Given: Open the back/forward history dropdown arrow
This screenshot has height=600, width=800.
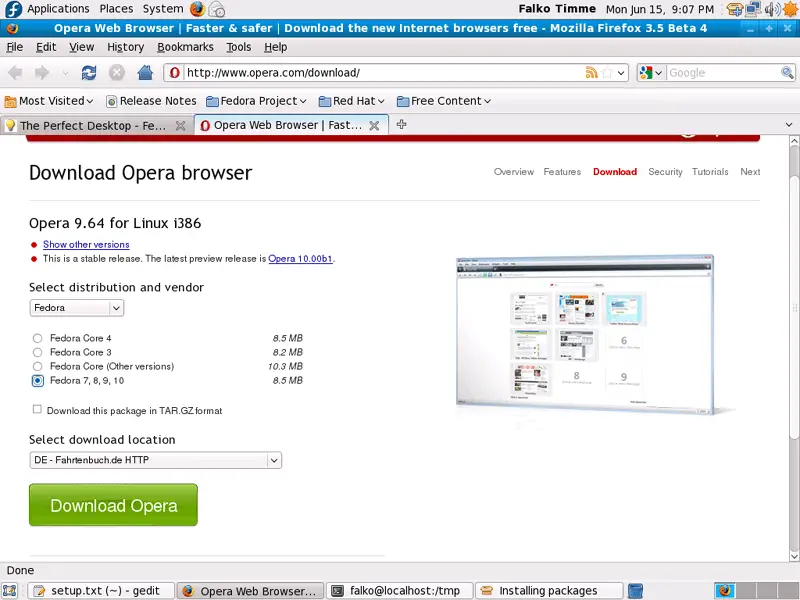Looking at the screenshot, I should pos(65,73).
